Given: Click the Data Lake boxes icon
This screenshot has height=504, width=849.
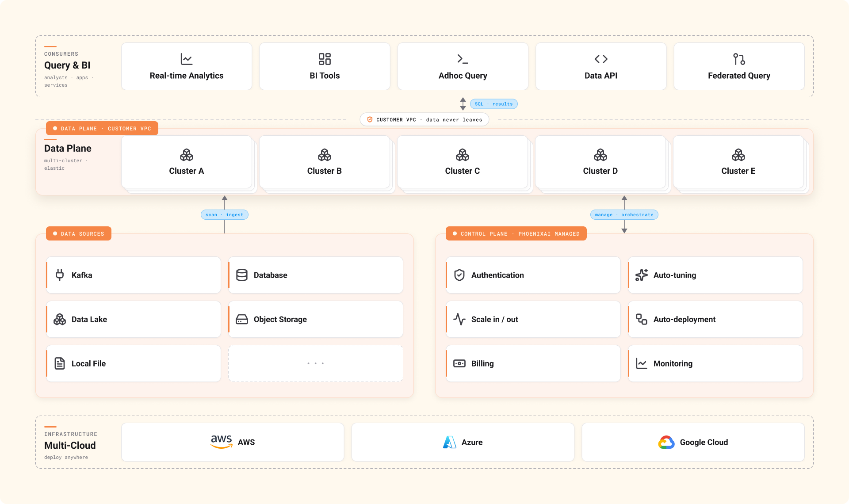Looking at the screenshot, I should (x=60, y=319).
